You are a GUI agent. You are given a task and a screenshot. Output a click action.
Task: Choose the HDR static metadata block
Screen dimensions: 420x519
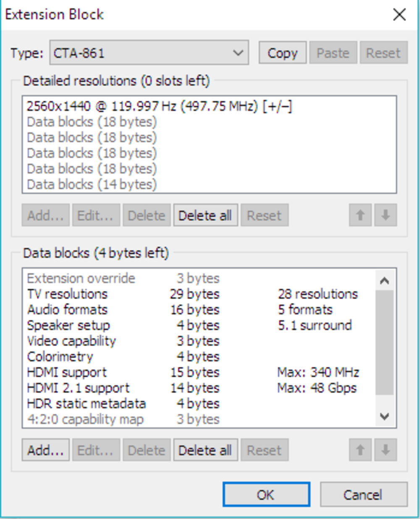tap(86, 403)
